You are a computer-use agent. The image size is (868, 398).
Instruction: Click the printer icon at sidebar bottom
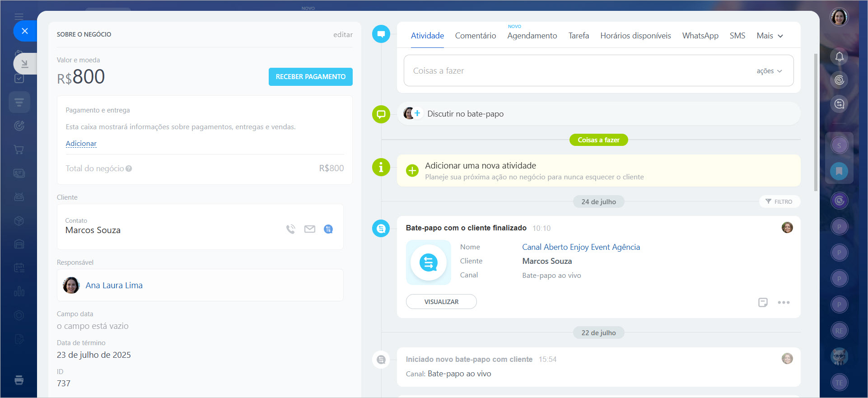click(19, 380)
